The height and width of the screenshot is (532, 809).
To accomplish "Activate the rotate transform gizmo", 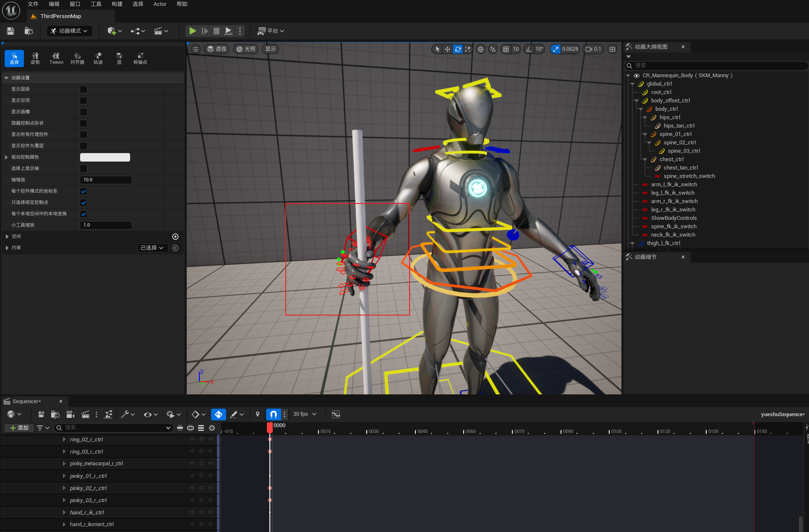I will pos(458,49).
